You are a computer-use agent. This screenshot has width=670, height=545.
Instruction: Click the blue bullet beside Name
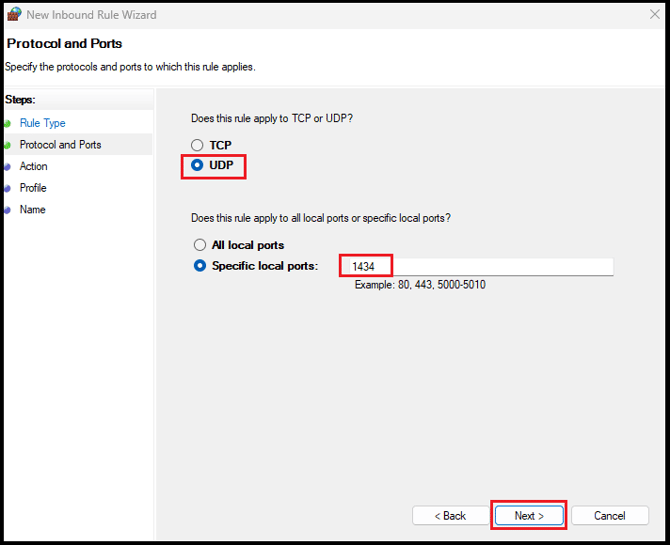pyautogui.click(x=8, y=210)
